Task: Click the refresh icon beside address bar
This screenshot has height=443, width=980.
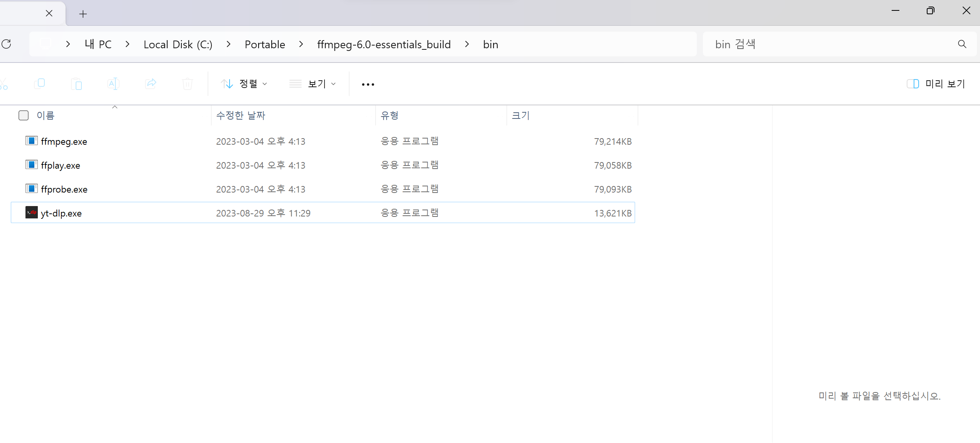Action: (7, 44)
